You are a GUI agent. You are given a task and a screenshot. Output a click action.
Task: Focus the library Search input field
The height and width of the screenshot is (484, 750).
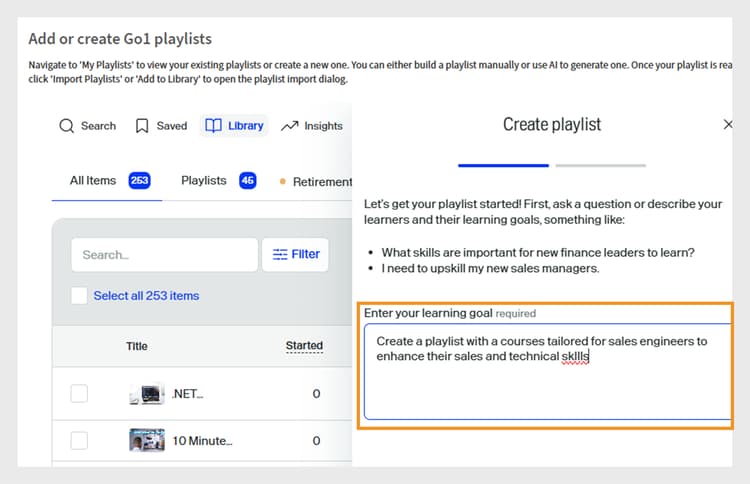click(165, 254)
